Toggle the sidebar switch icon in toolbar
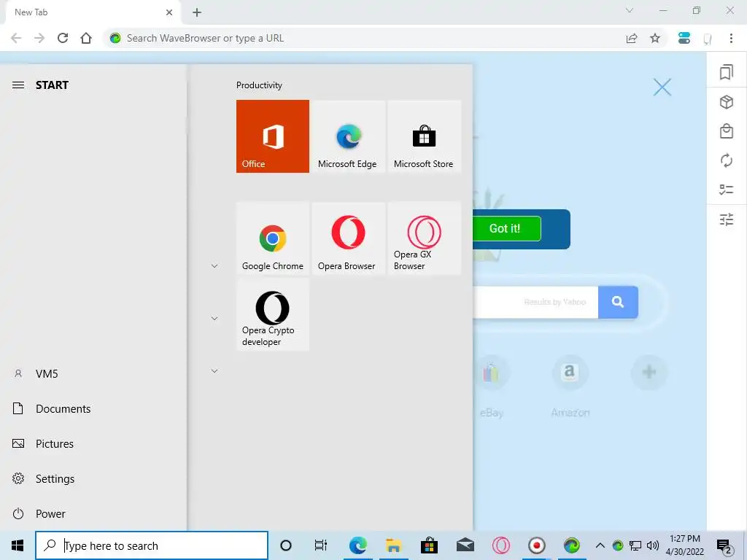747x560 pixels. click(684, 38)
